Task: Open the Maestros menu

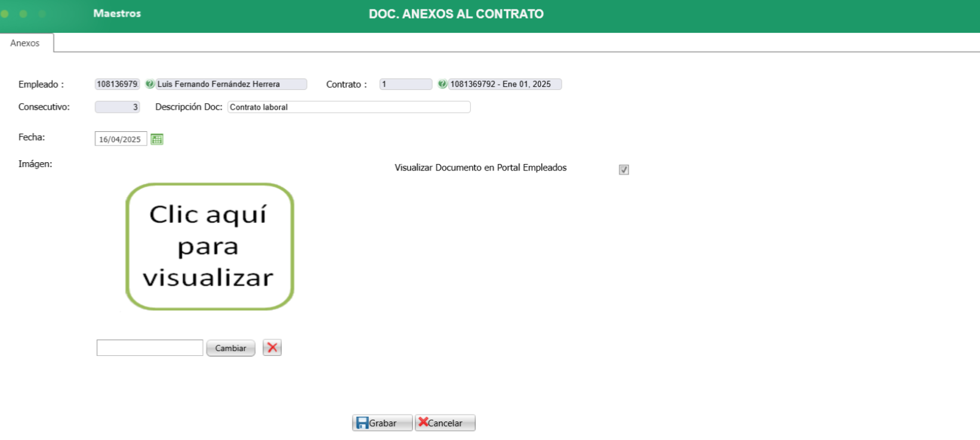Action: 117,13
